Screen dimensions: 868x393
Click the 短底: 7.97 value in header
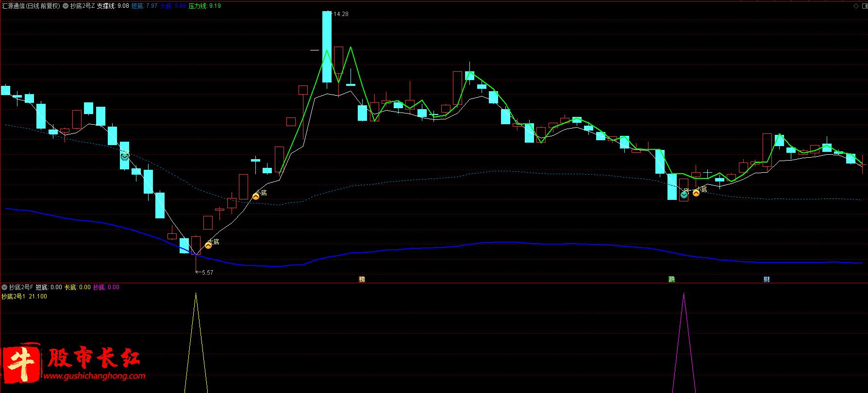click(145, 6)
